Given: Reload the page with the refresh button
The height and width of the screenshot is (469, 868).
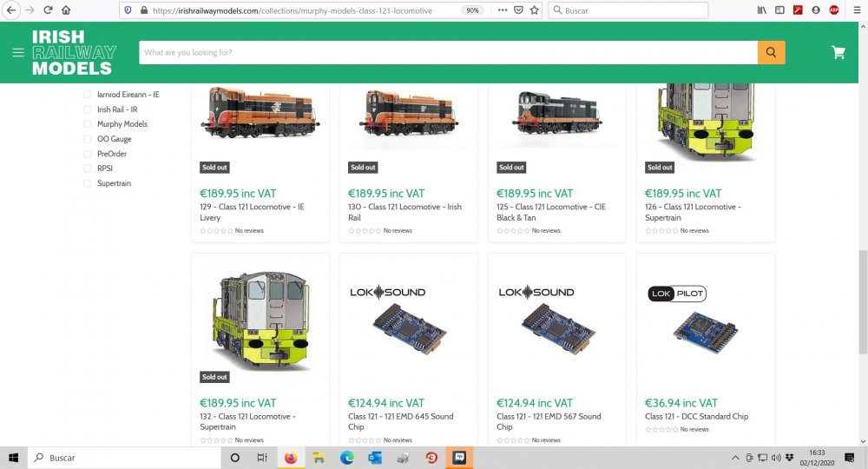Looking at the screenshot, I should [47, 10].
